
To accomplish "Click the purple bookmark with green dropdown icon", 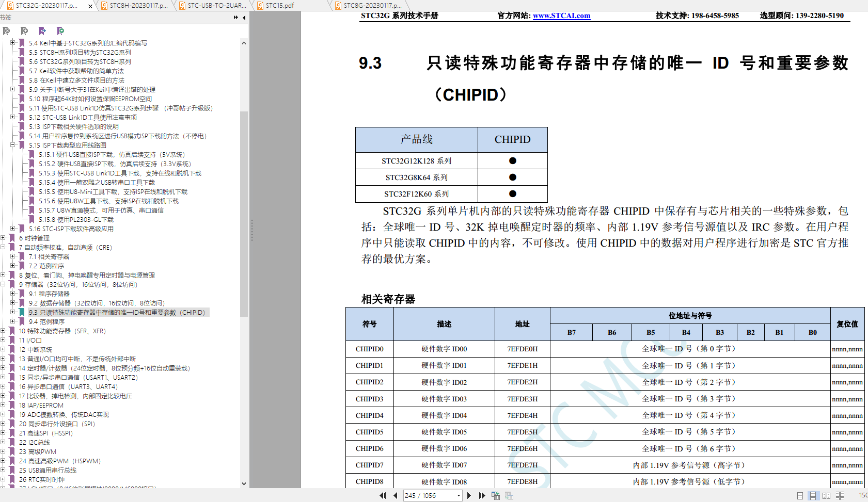I will 60,31.
